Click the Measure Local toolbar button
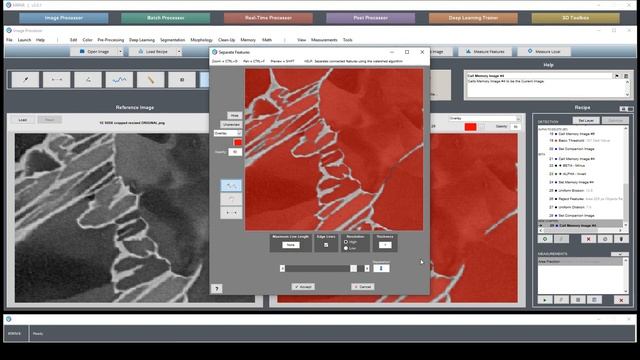This screenshot has height=360, width=640. [544, 52]
